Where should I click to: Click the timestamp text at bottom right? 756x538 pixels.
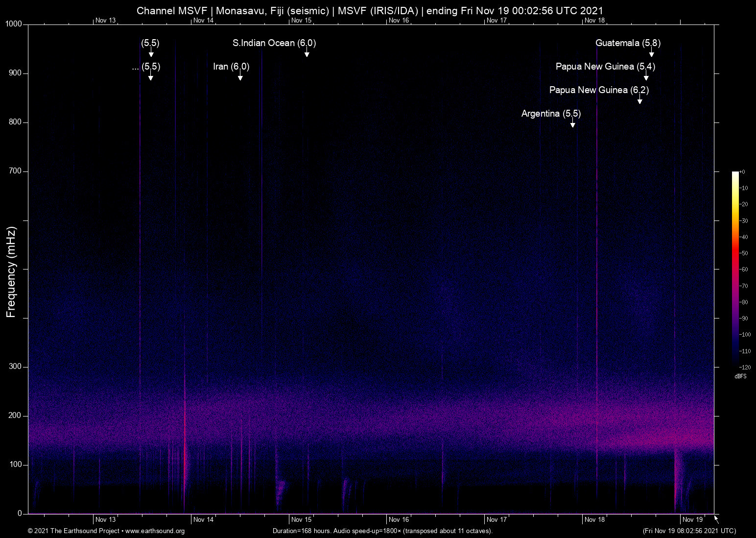tap(688, 531)
